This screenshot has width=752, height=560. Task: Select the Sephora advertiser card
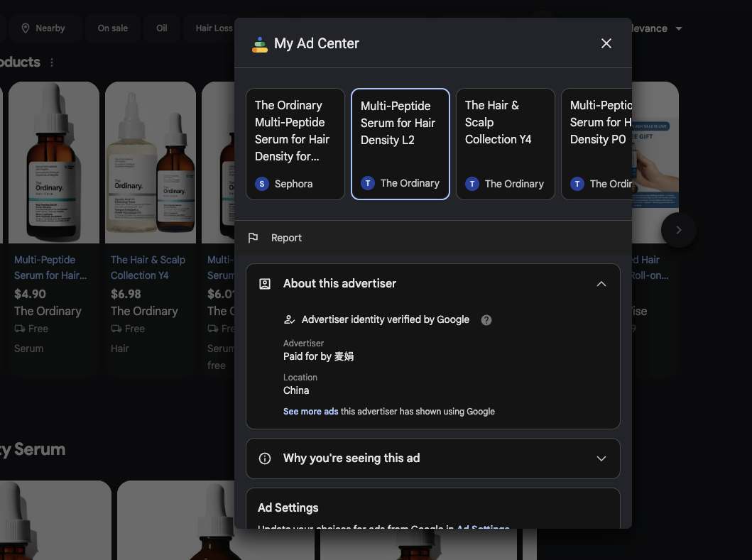pyautogui.click(x=295, y=144)
